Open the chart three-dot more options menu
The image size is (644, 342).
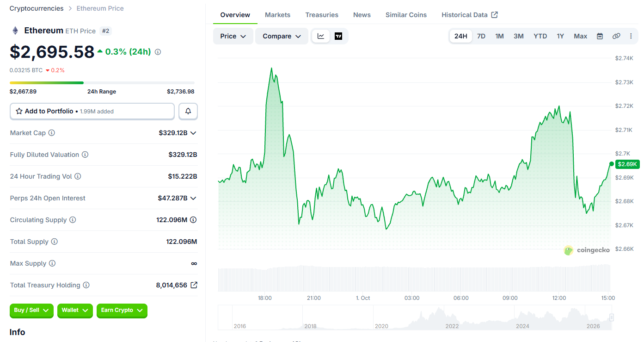[631, 36]
